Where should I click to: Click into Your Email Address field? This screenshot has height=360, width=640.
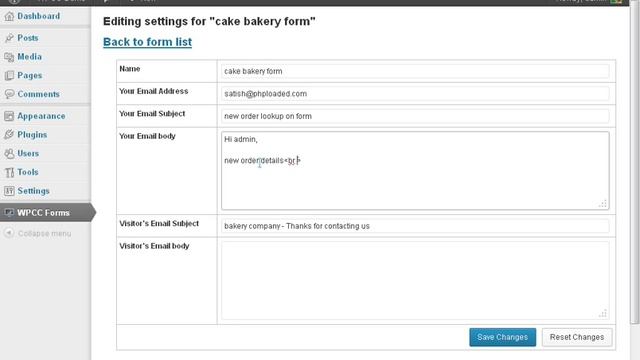point(415,93)
